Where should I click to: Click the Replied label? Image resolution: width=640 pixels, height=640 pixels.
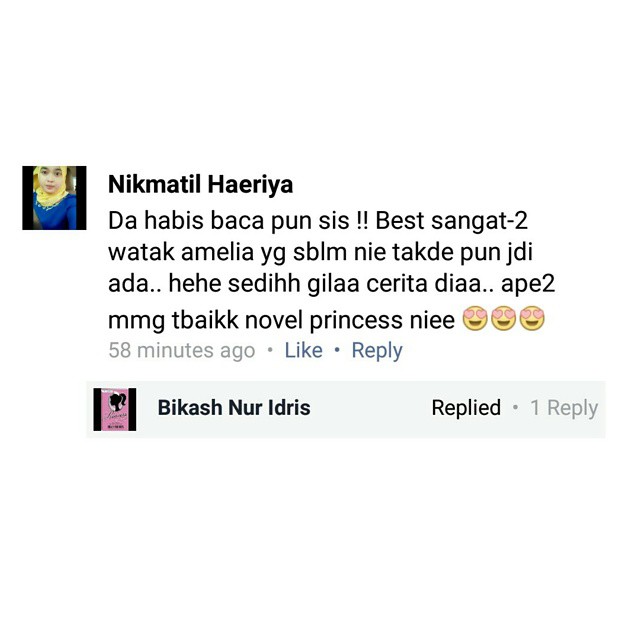pyautogui.click(x=466, y=408)
